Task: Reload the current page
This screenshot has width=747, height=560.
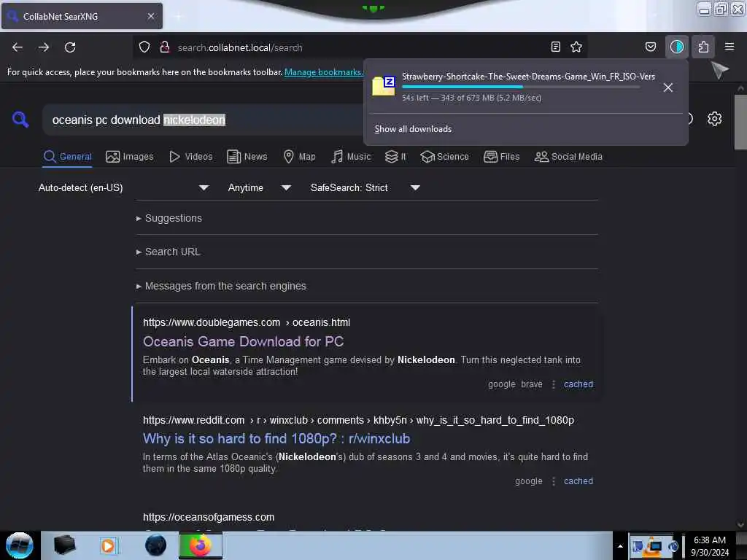Action: coord(70,47)
